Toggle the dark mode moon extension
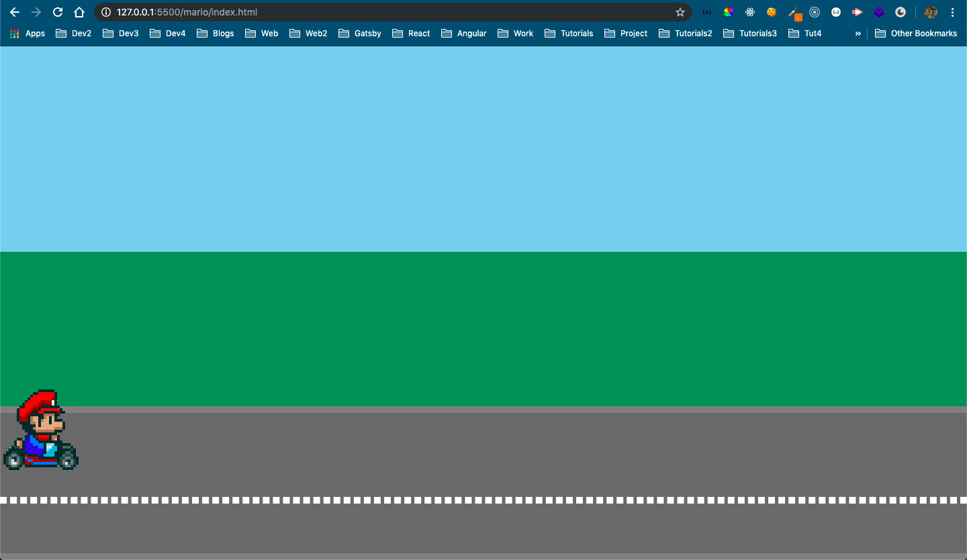This screenshot has height=560, width=967. click(x=901, y=12)
